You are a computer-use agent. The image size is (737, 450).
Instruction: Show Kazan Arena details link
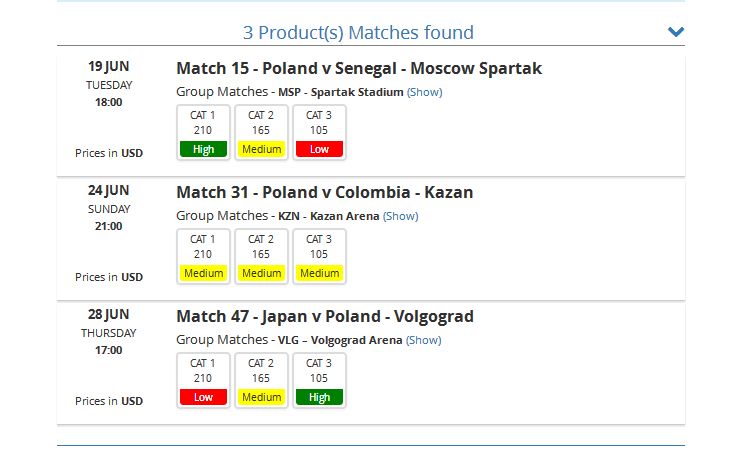[400, 216]
